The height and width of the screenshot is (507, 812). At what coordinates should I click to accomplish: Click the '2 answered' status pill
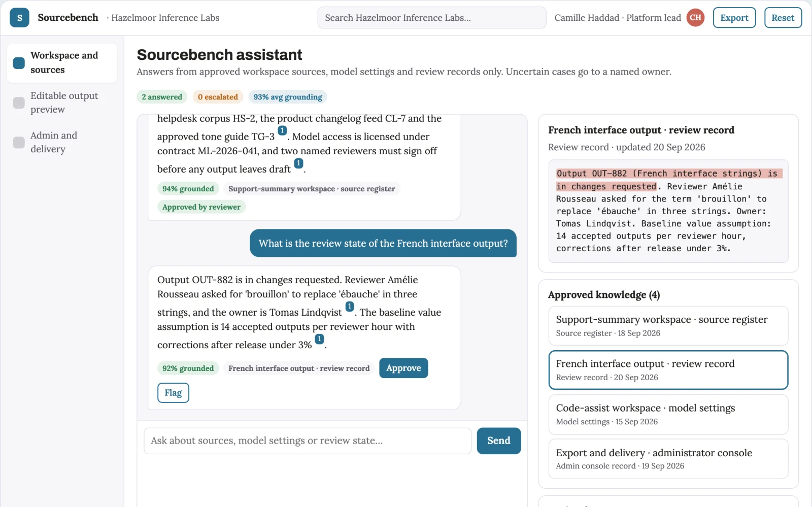point(162,97)
